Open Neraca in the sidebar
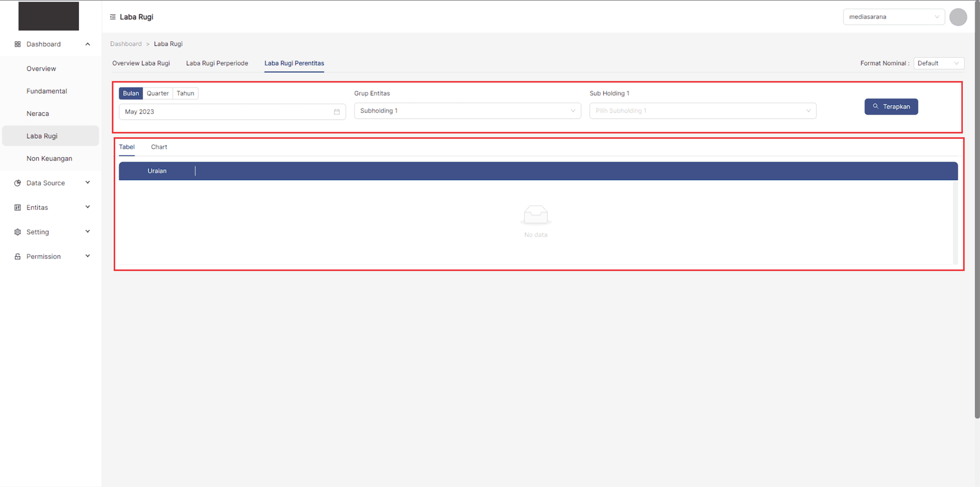Image resolution: width=980 pixels, height=487 pixels. coord(38,114)
